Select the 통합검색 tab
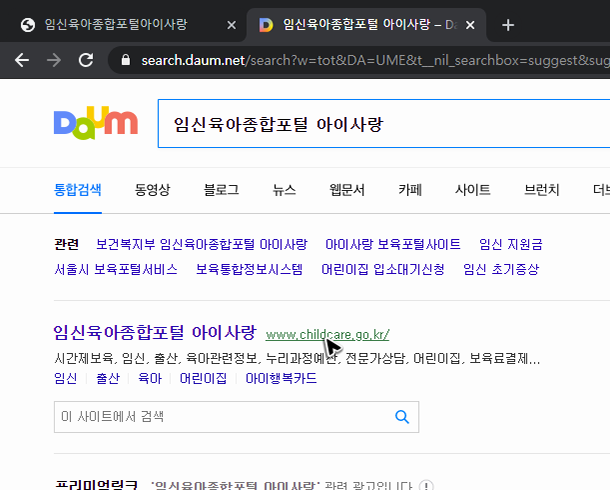The image size is (610, 490). tap(78, 190)
